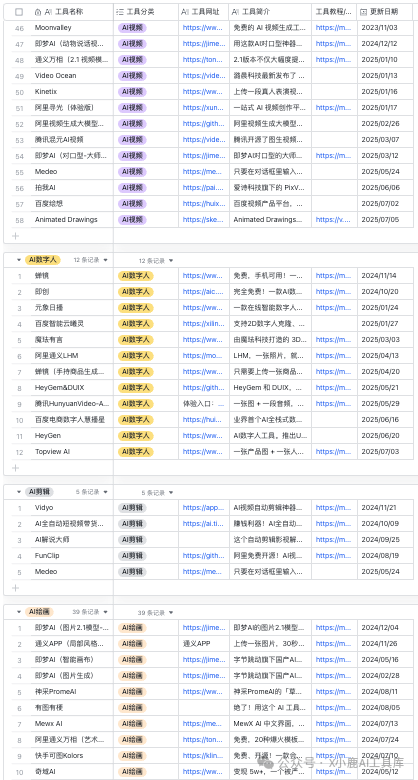Select the 体验入口 cell in 腾讯HunyuanVideo row
418x780 pixels.
click(x=204, y=403)
